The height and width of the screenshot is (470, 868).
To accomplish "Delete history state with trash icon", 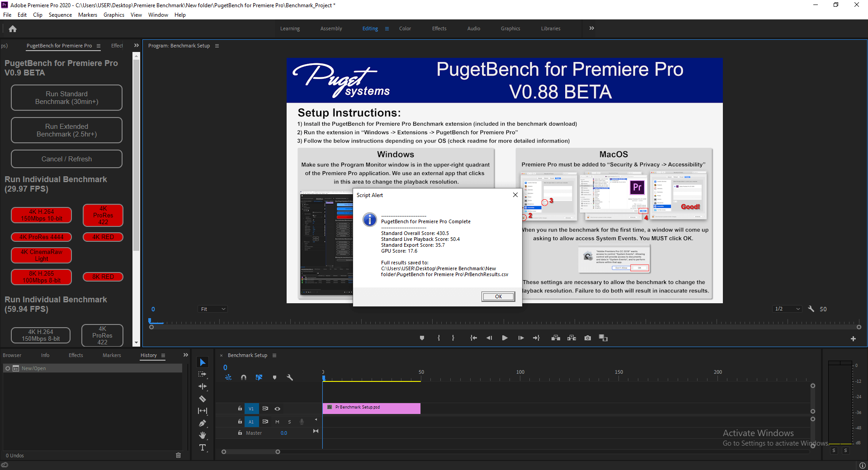I will 178,456.
